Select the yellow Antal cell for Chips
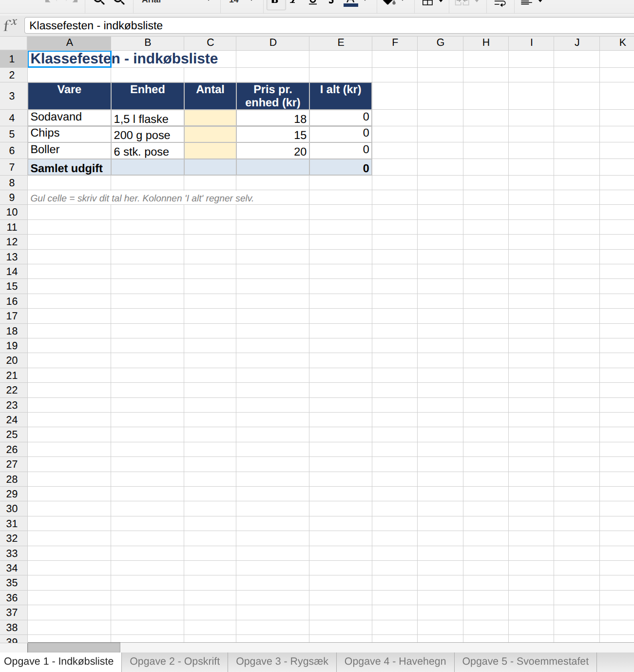The height and width of the screenshot is (672, 634). pyautogui.click(x=210, y=135)
